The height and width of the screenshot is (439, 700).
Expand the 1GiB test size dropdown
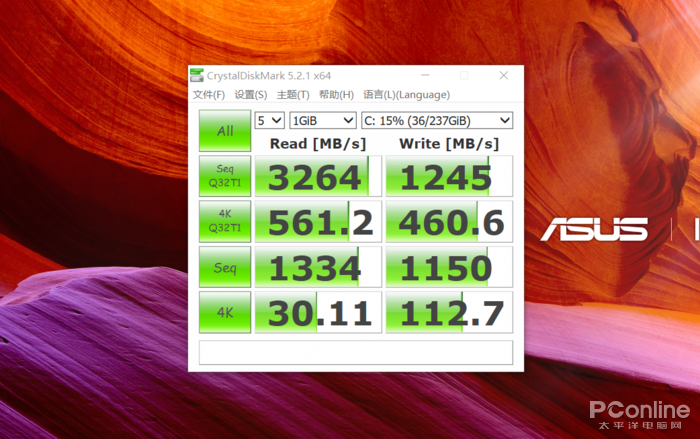313,120
